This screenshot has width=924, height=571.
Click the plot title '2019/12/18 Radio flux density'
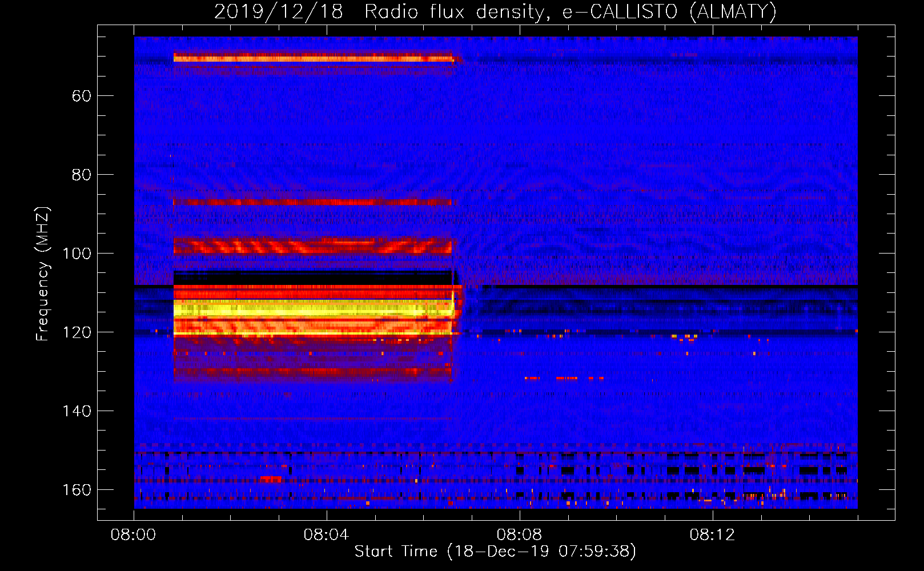[495, 11]
